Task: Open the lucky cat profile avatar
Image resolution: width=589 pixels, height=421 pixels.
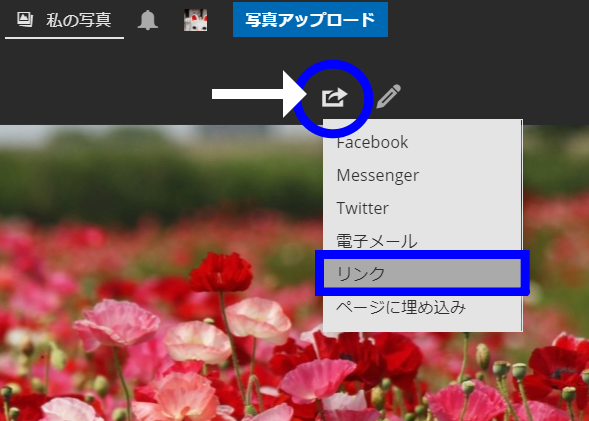Action: [x=195, y=20]
